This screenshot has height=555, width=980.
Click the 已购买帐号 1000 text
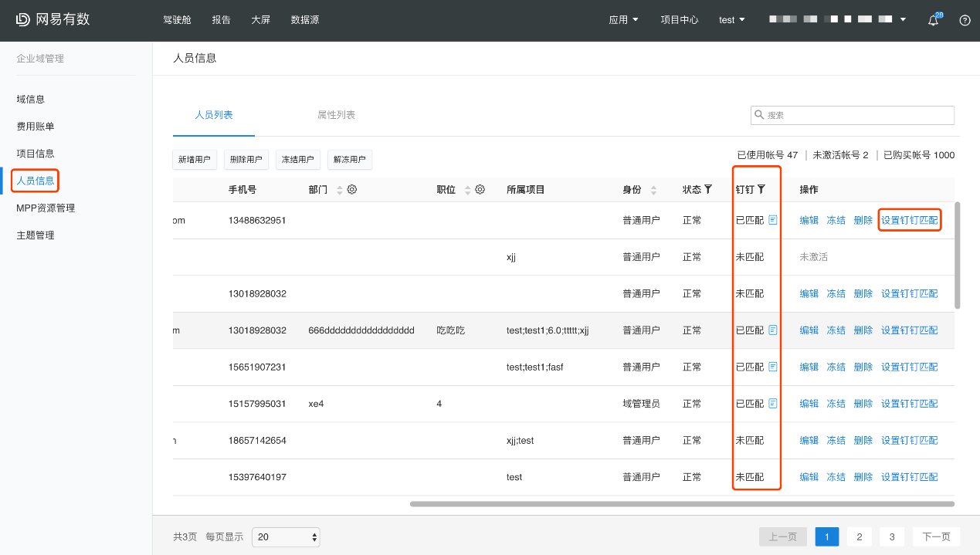click(919, 155)
